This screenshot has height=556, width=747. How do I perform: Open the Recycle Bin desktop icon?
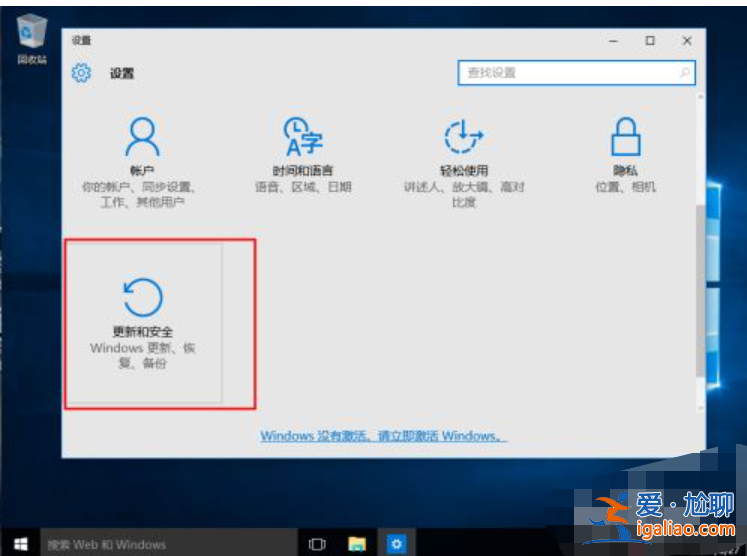point(32,39)
